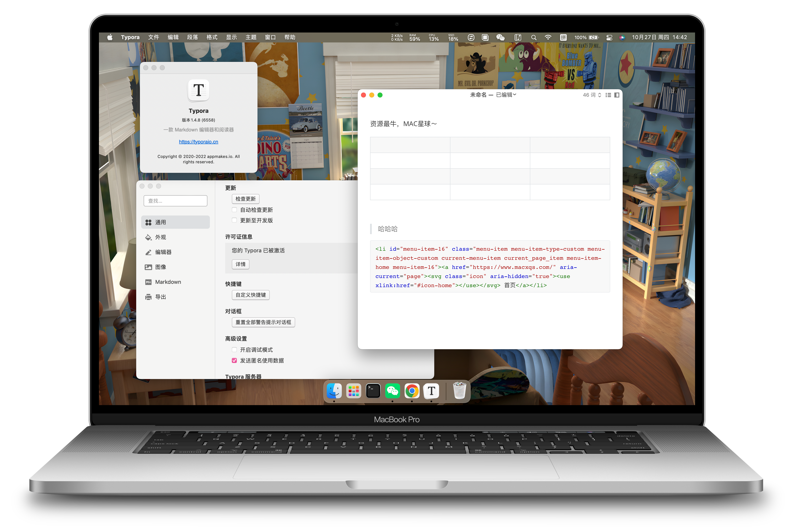Select 图像 in preferences sidebar
Screen dimensions: 794x532
click(x=175, y=267)
